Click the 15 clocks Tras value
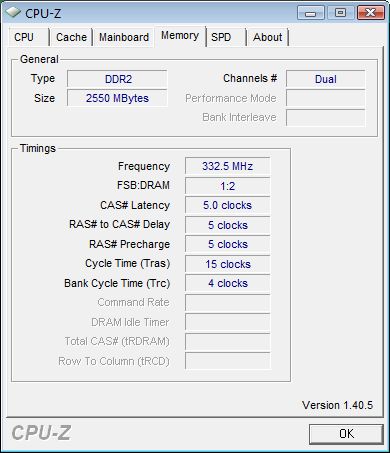The image size is (390, 453). (227, 264)
